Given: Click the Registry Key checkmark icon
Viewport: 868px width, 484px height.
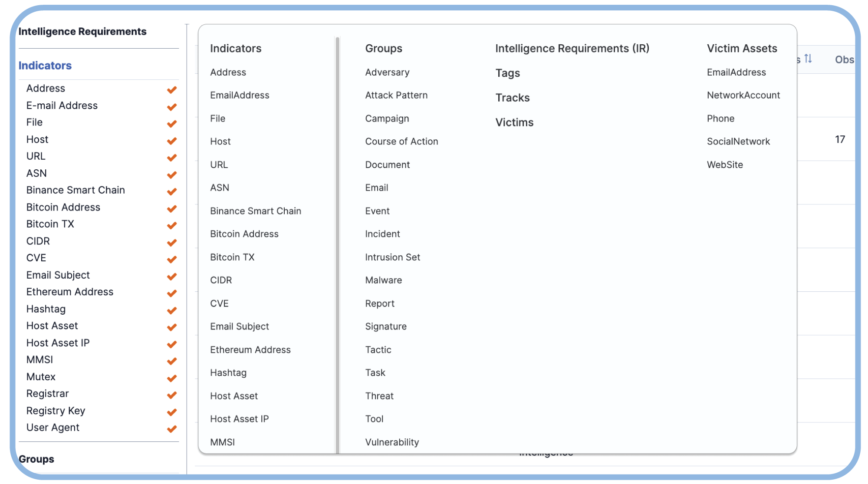Looking at the screenshot, I should pos(172,411).
